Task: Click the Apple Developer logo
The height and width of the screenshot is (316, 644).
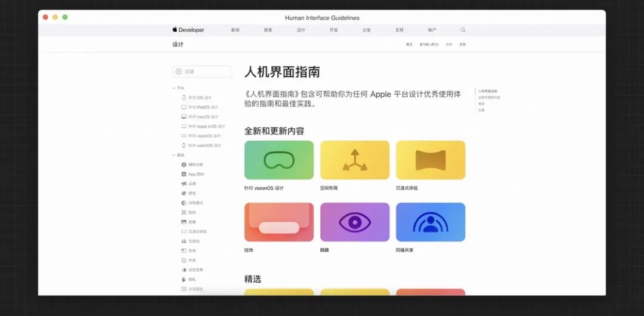Action: point(188,30)
